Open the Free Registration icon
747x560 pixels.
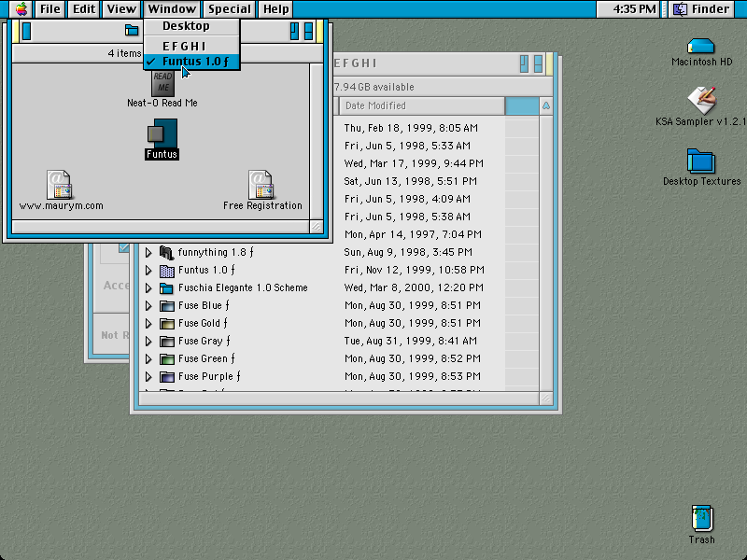point(261,185)
